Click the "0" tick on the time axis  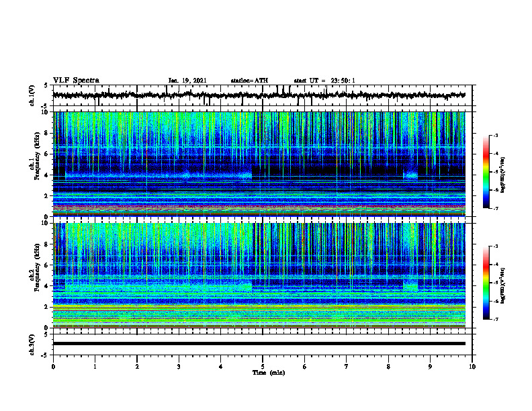pos(53,367)
